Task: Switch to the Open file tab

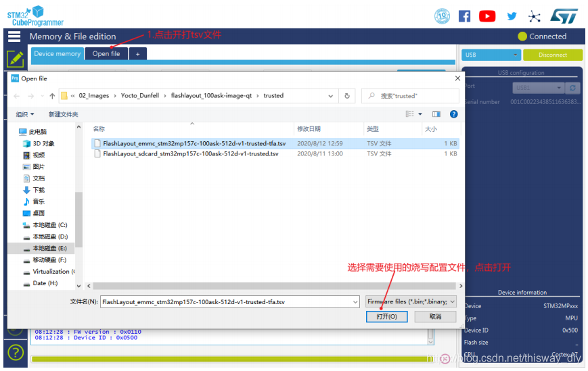Action: pos(106,53)
